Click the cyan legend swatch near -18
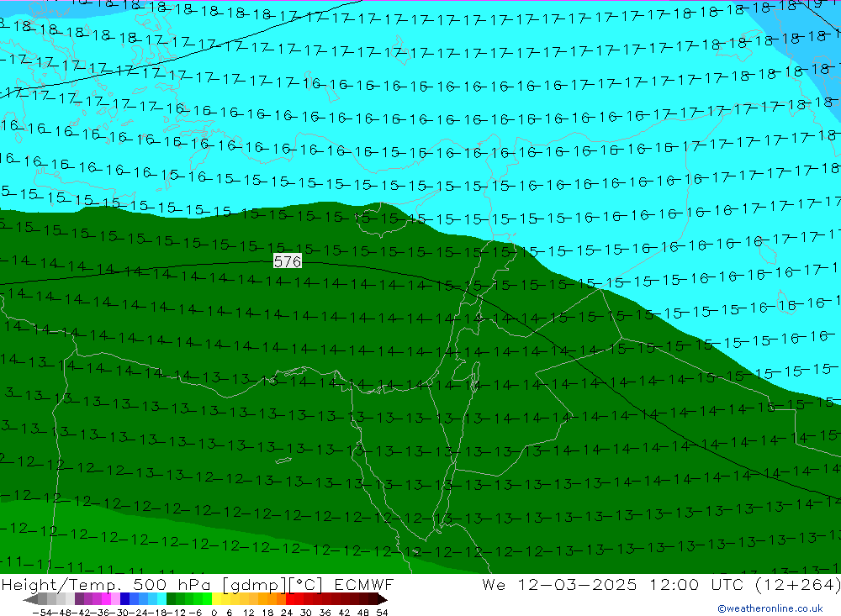This screenshot has width=841, height=616. click(x=161, y=599)
